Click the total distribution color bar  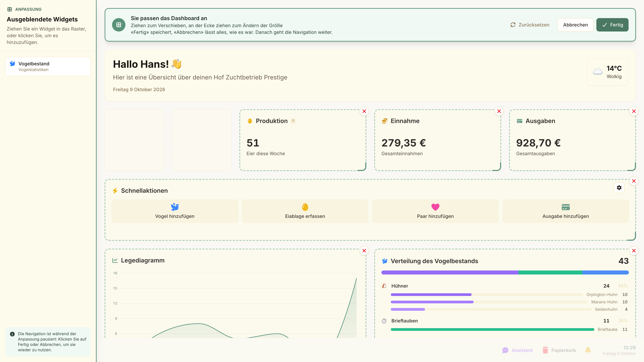[505, 273]
